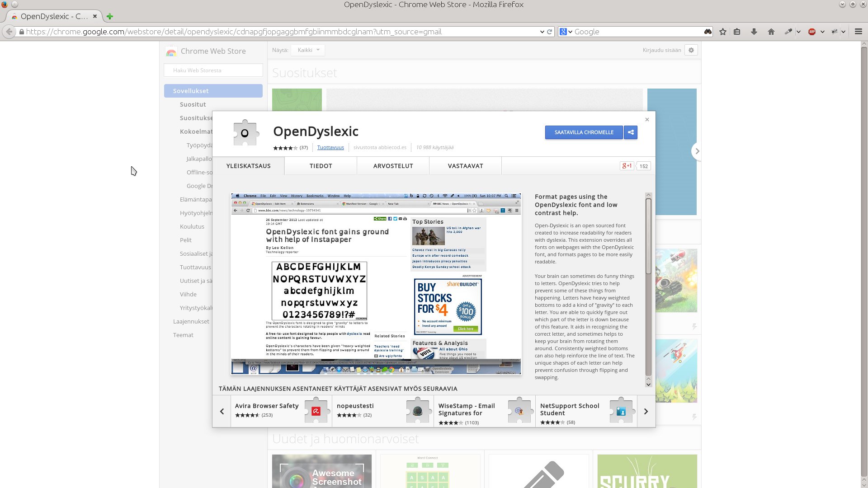
Task: Click the binoculars search icon
Action: [708, 32]
